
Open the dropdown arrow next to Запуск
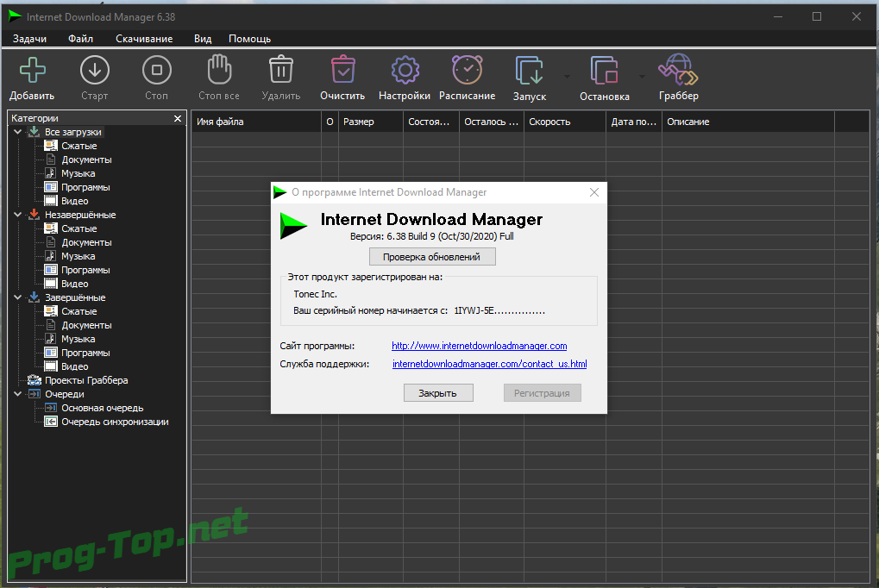pos(567,76)
